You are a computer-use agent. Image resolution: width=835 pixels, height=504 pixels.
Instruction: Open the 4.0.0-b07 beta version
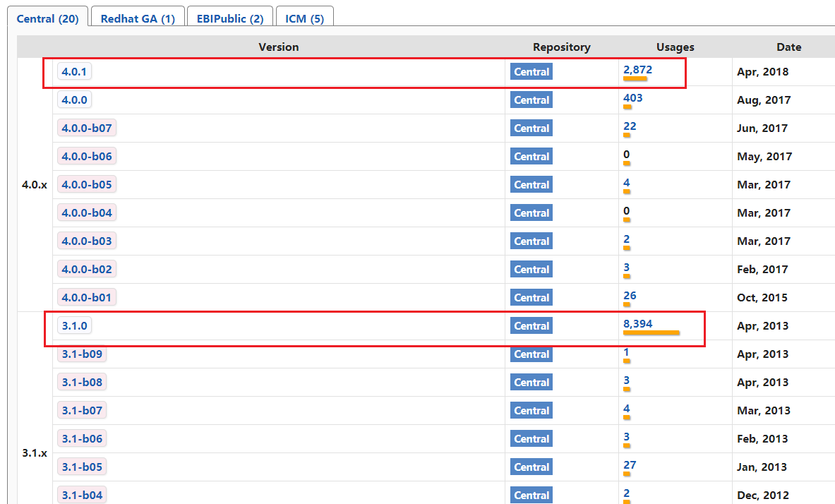click(x=86, y=128)
